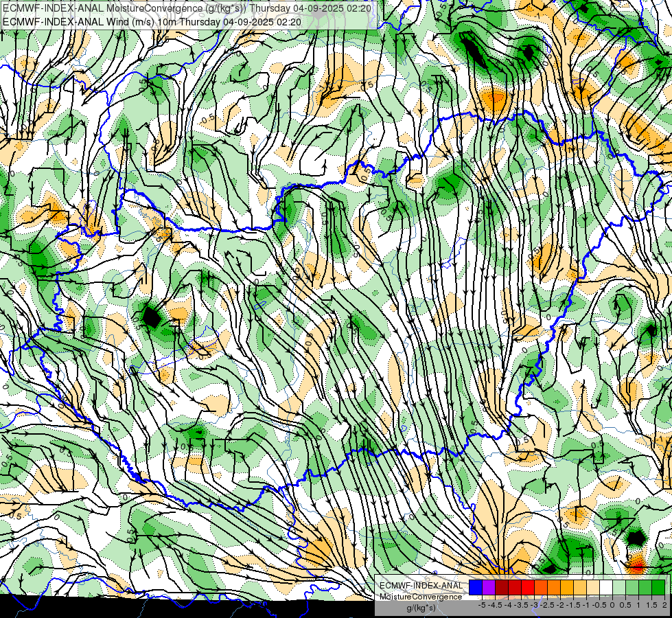The height and width of the screenshot is (618, 672).
Task: Click the '-5' legend tick value
Action: click(x=482, y=605)
